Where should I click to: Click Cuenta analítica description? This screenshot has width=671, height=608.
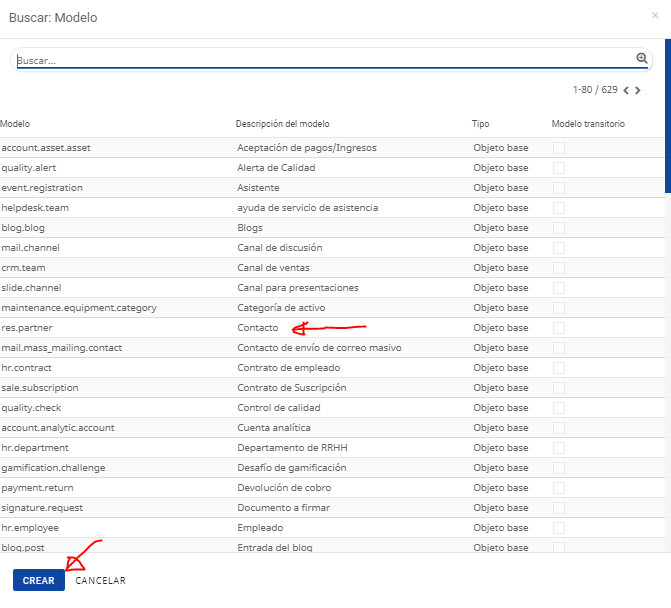(x=273, y=428)
